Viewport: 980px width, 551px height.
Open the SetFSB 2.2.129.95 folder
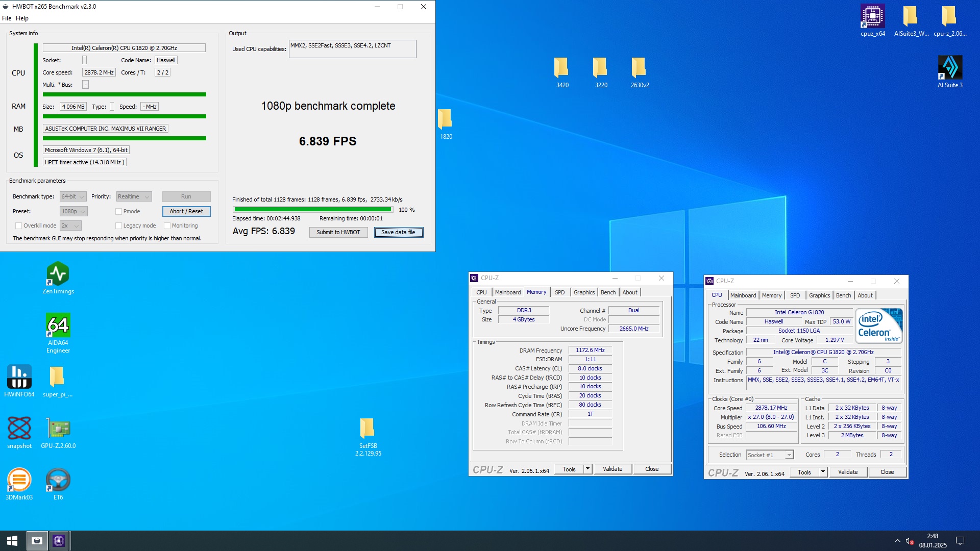click(368, 437)
